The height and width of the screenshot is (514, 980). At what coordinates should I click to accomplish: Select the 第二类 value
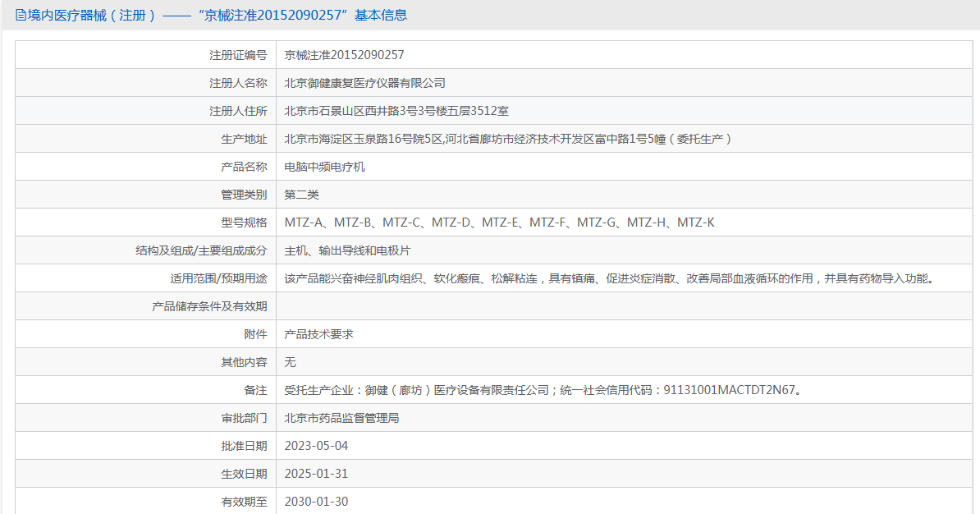click(x=302, y=195)
